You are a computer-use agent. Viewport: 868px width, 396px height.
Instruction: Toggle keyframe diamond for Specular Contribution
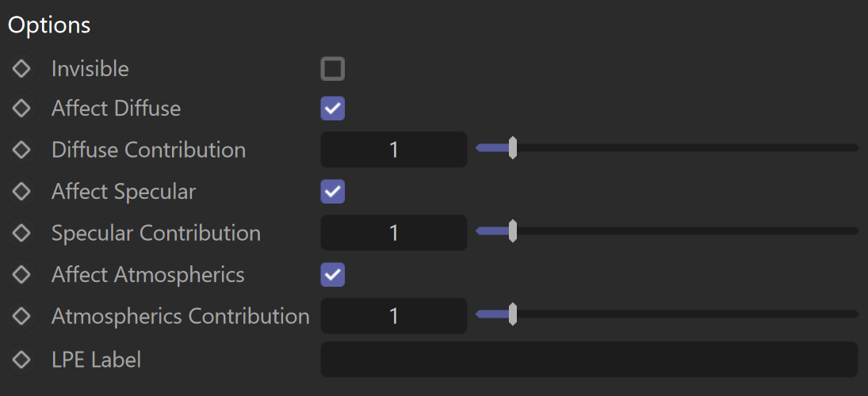click(21, 233)
